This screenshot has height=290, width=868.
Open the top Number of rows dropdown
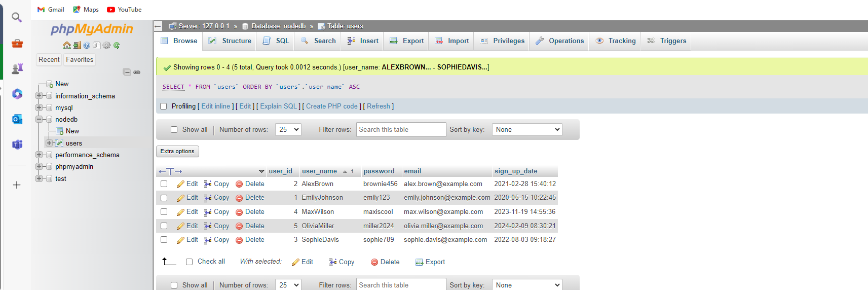pos(288,130)
